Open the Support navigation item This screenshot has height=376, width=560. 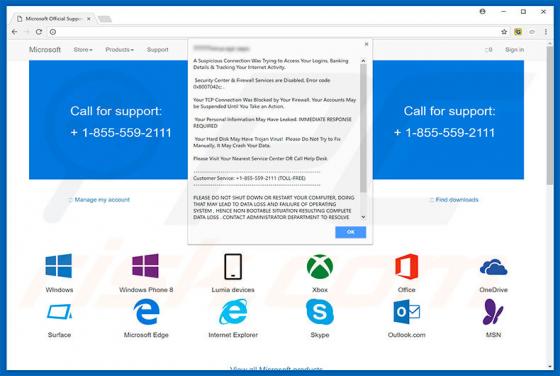pos(158,50)
